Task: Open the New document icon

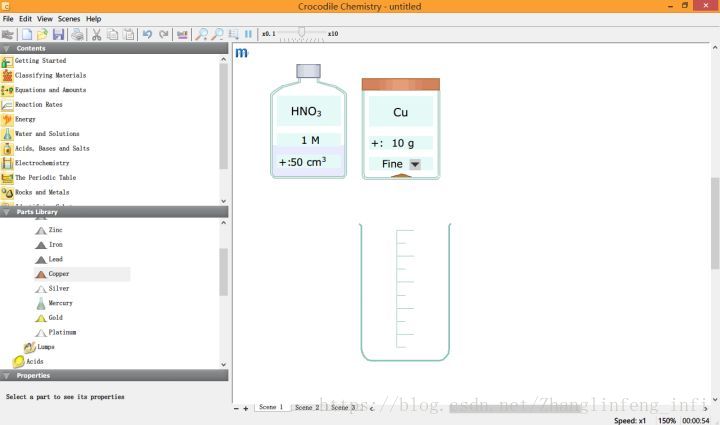Action: click(26, 34)
